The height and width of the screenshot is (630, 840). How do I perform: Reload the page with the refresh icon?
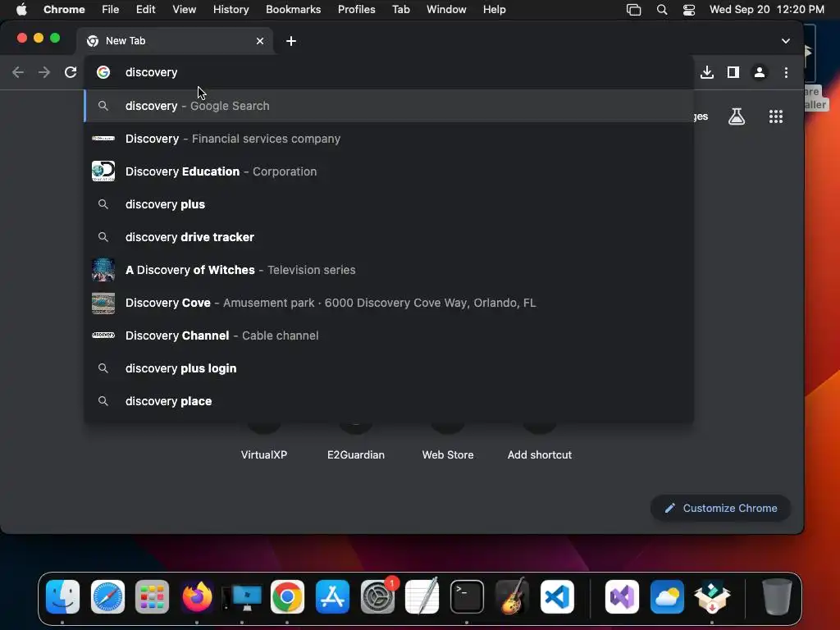(71, 72)
